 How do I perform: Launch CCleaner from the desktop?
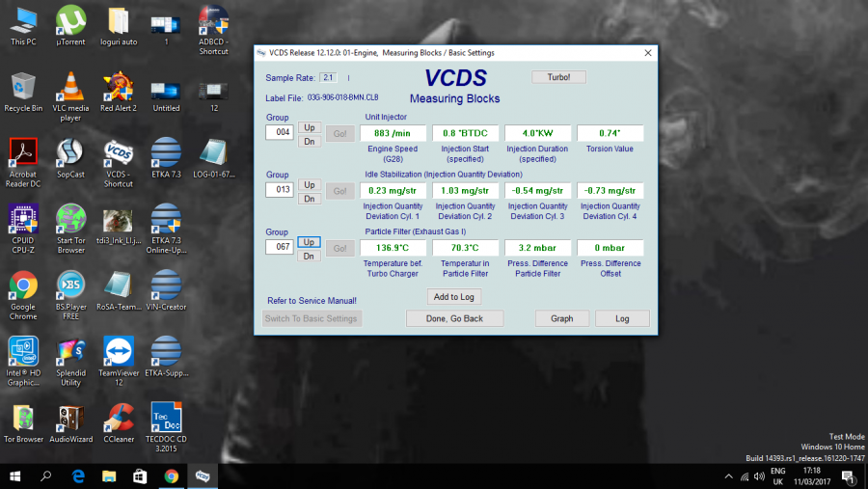click(119, 420)
